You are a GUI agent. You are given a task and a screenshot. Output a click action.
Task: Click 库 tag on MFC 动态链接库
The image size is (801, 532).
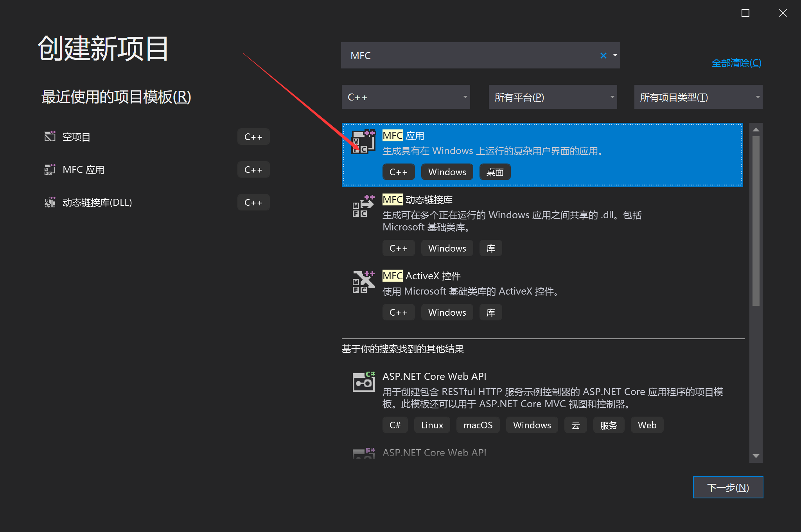[x=491, y=248]
